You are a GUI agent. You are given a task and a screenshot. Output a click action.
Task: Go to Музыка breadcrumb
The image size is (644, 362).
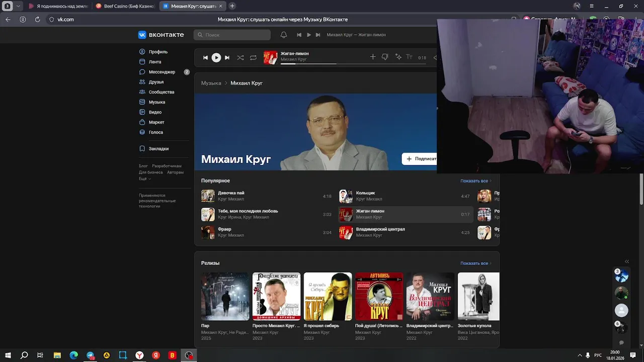coord(211,83)
